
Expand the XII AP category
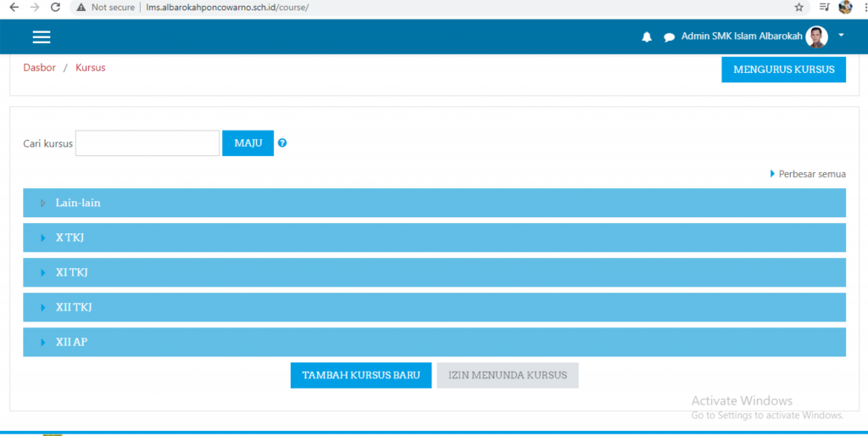(71, 342)
